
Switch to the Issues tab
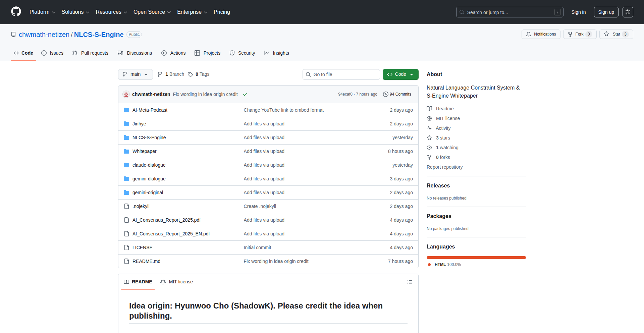(52, 53)
